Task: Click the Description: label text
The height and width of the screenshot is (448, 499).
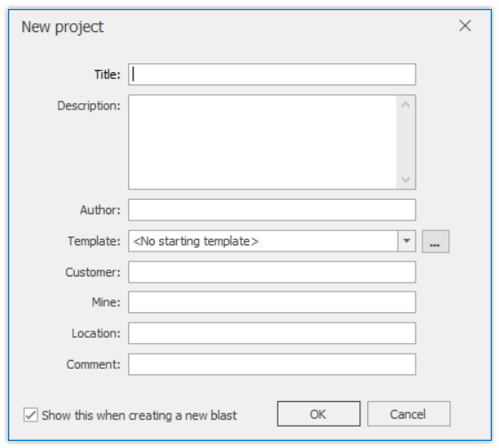Action: (89, 106)
